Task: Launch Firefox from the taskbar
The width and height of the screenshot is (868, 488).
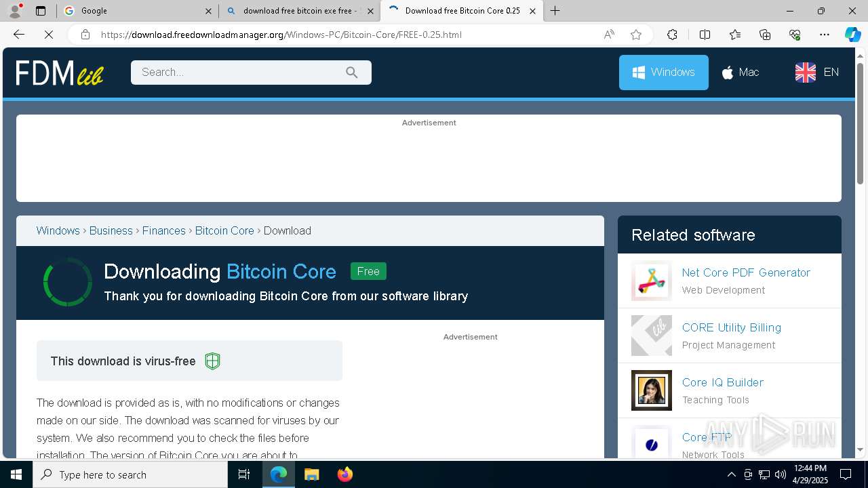Action: pyautogui.click(x=344, y=474)
